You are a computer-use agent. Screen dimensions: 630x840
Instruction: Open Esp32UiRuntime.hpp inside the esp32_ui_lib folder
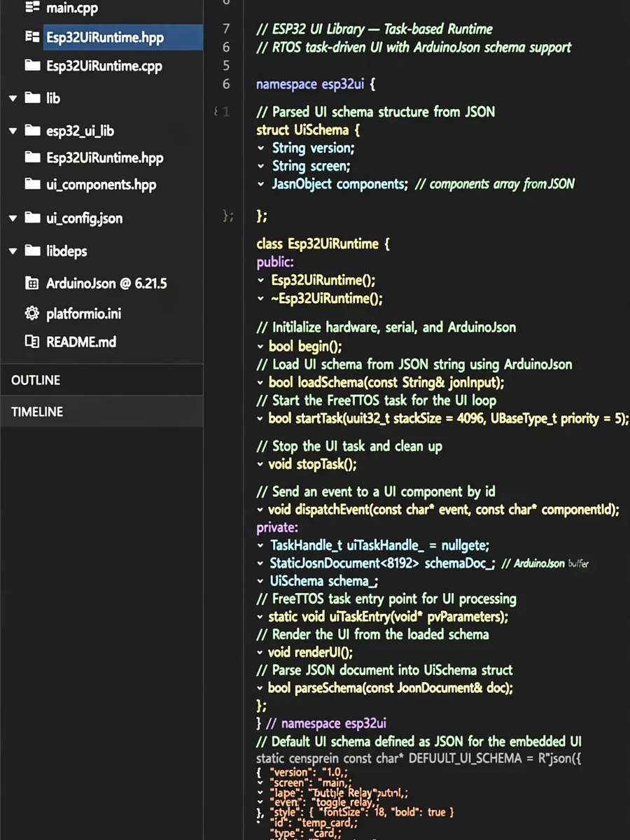105,157
